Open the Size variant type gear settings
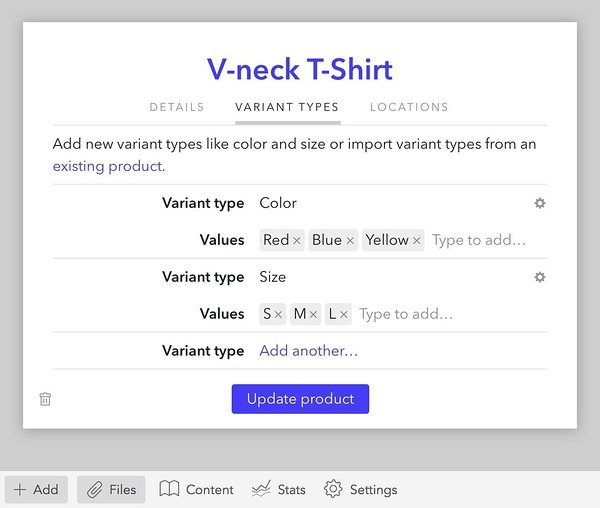 tap(540, 277)
